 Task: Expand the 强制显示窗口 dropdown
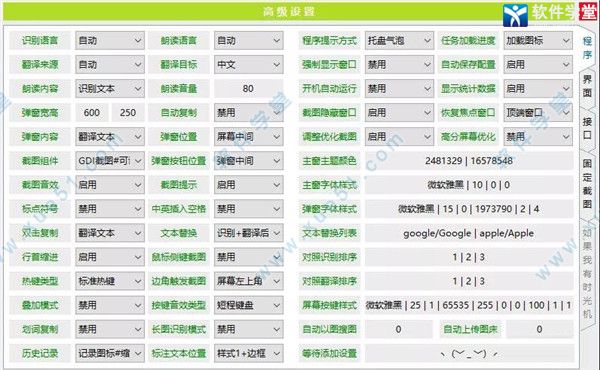(x=399, y=65)
